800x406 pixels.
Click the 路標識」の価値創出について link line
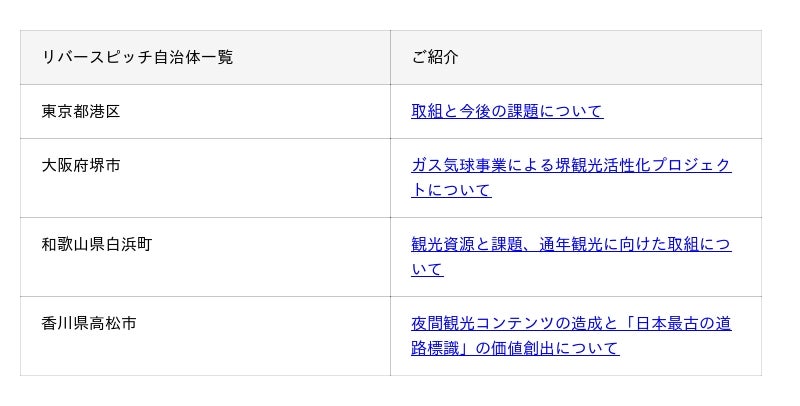point(515,348)
